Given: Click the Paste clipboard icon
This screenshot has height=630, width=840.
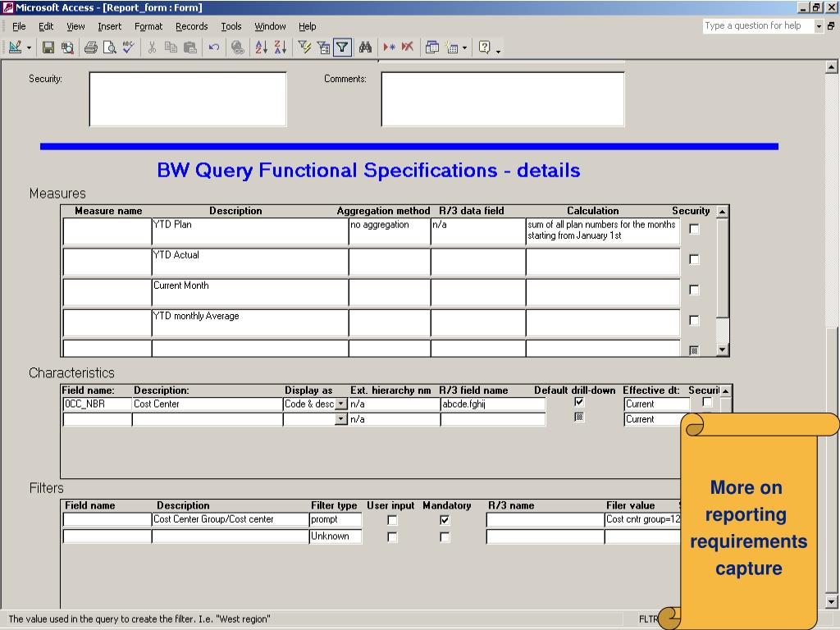Looking at the screenshot, I should (189, 48).
